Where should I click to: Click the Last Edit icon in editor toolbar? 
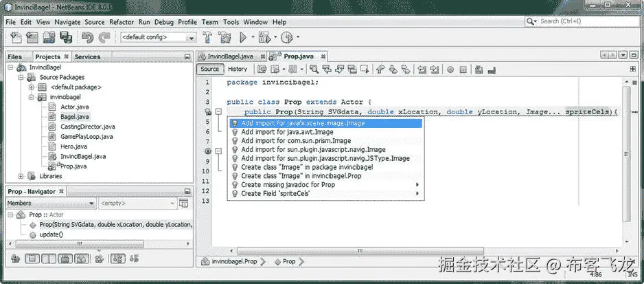(262, 69)
